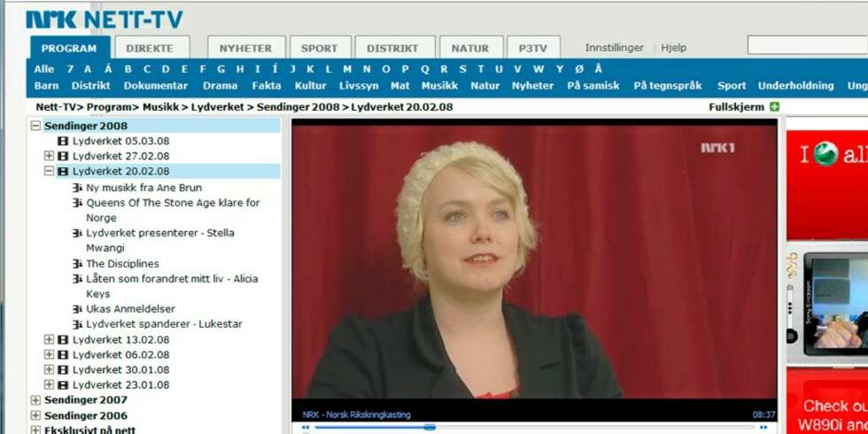Collapse the Sendinger 2008 folder
868x434 pixels.
(36, 126)
